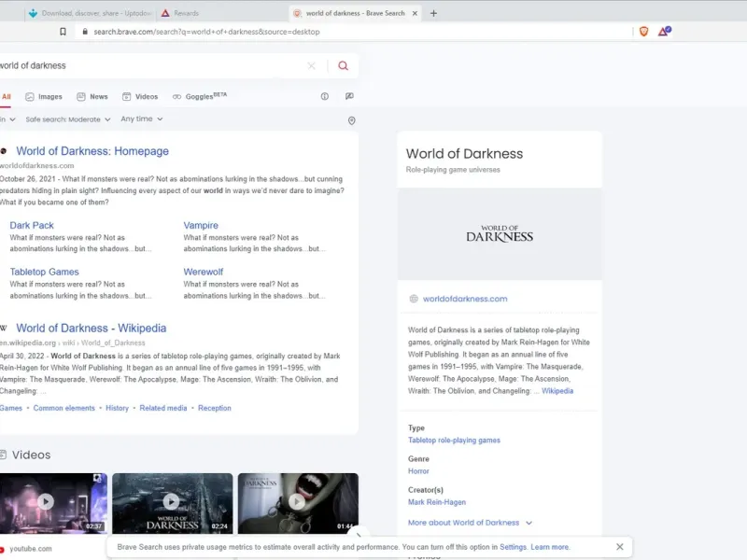747x560 pixels.
Task: Switch to Rewards browser tab
Action: [180, 13]
